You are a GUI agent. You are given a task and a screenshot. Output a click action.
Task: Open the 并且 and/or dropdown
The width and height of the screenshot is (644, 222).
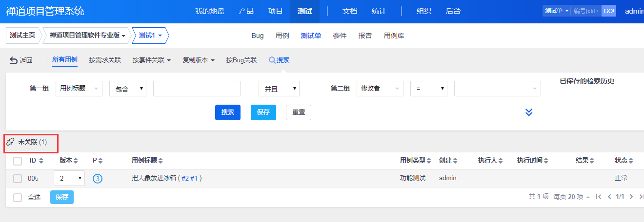point(279,89)
